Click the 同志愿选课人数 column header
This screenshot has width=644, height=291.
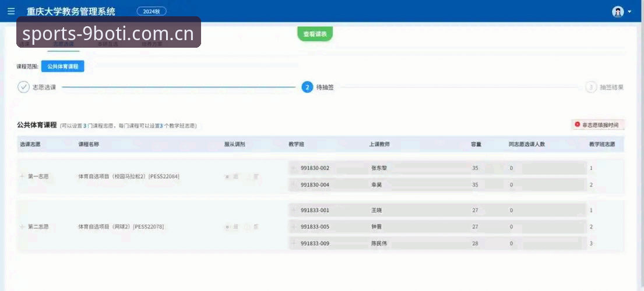tap(526, 144)
